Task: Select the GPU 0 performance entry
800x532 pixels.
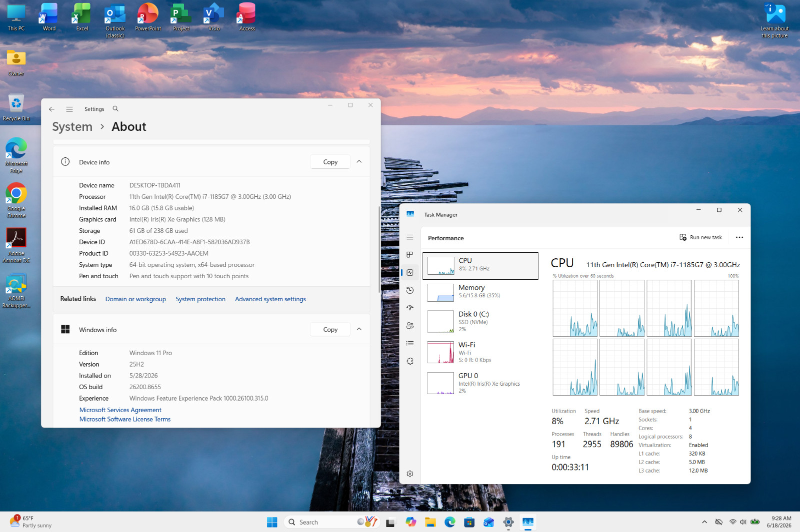Action: [x=480, y=383]
